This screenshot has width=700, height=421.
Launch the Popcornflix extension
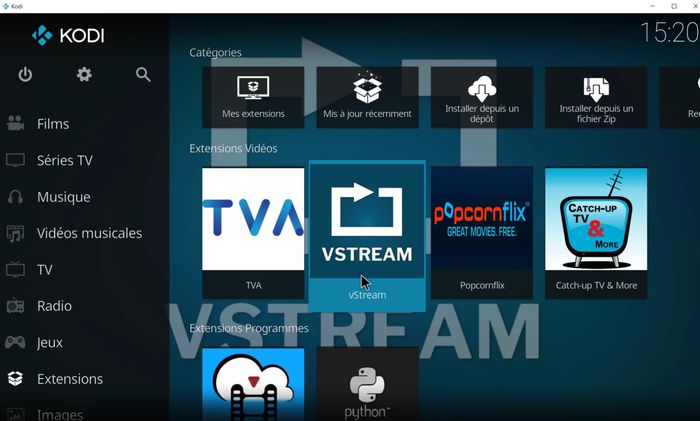point(482,232)
